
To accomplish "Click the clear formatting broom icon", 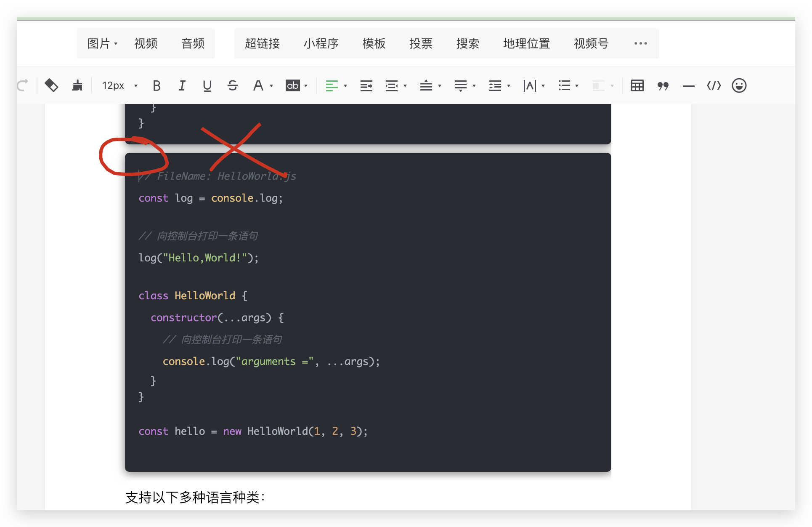I will [77, 85].
